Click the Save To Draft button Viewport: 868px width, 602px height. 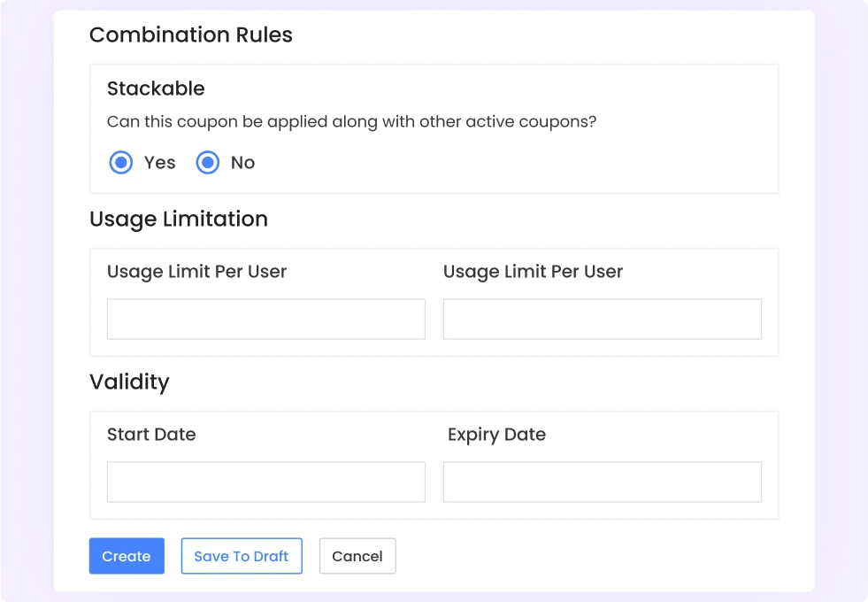[242, 556]
